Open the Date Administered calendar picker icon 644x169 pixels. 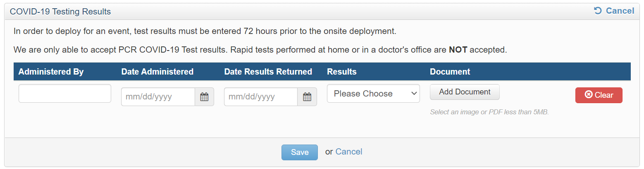point(204,97)
